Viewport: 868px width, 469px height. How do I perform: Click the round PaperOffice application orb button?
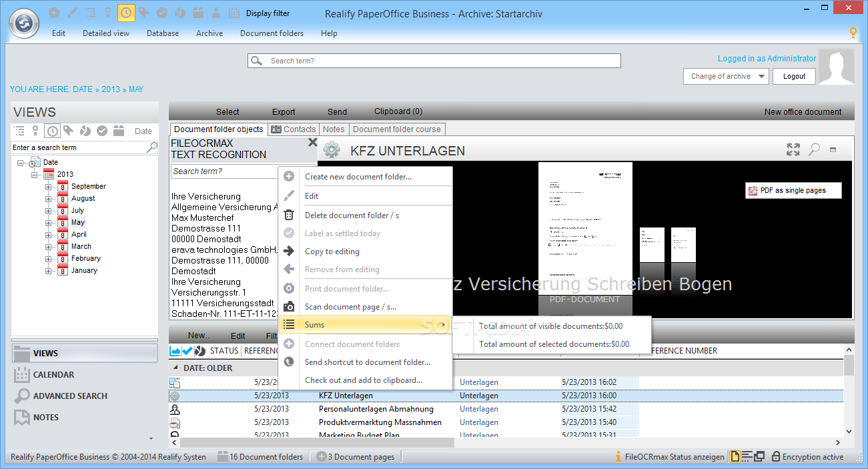[x=24, y=23]
